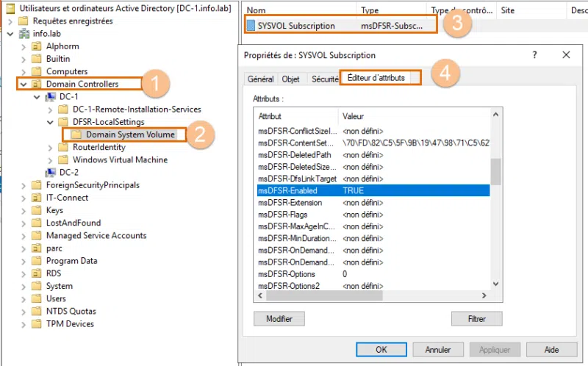Click the DC-2 computer icon

point(50,173)
